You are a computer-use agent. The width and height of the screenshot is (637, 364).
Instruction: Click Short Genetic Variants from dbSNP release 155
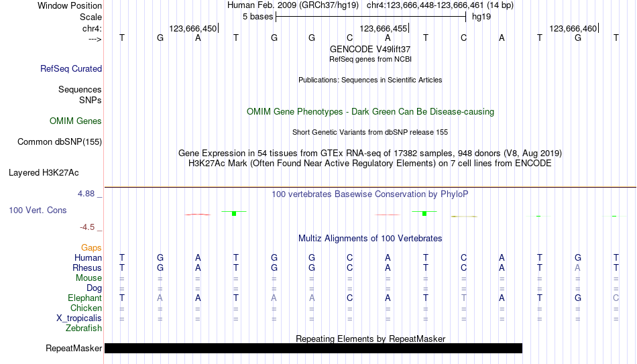pyautogui.click(x=370, y=133)
